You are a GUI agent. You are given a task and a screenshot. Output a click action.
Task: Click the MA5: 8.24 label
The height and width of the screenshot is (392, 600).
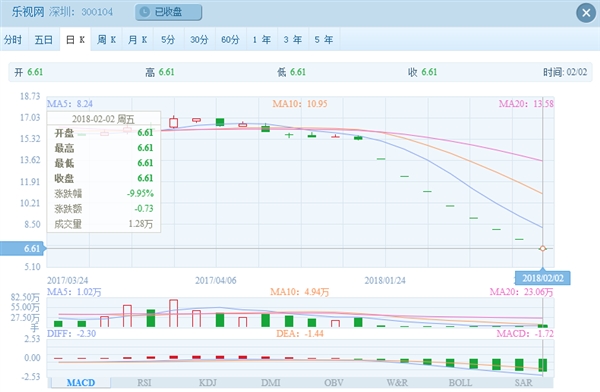pyautogui.click(x=70, y=104)
